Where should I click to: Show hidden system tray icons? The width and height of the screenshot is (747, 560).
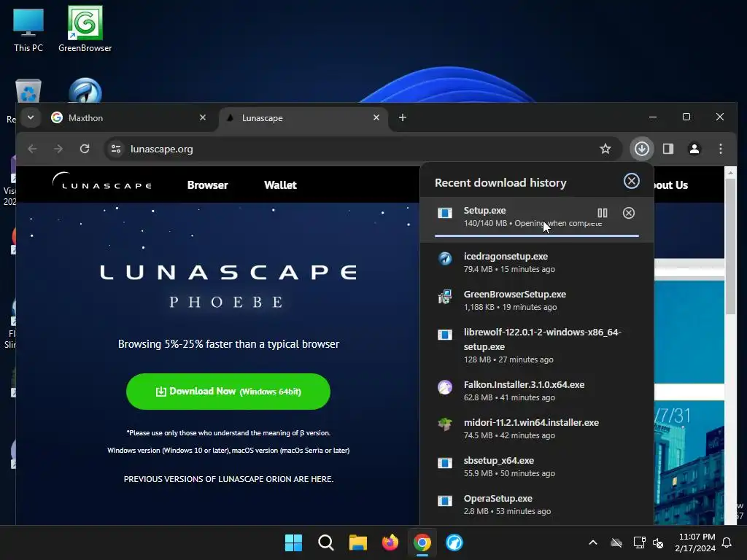tap(593, 542)
